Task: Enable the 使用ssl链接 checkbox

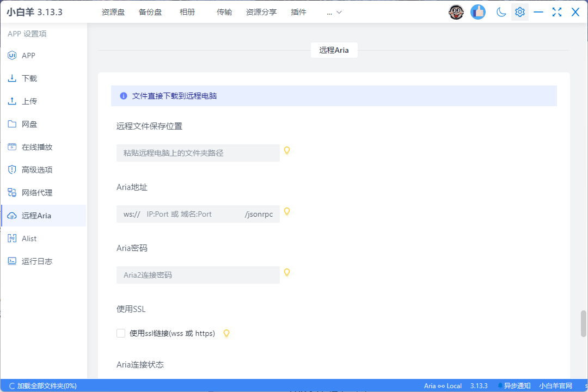Action: 121,333
